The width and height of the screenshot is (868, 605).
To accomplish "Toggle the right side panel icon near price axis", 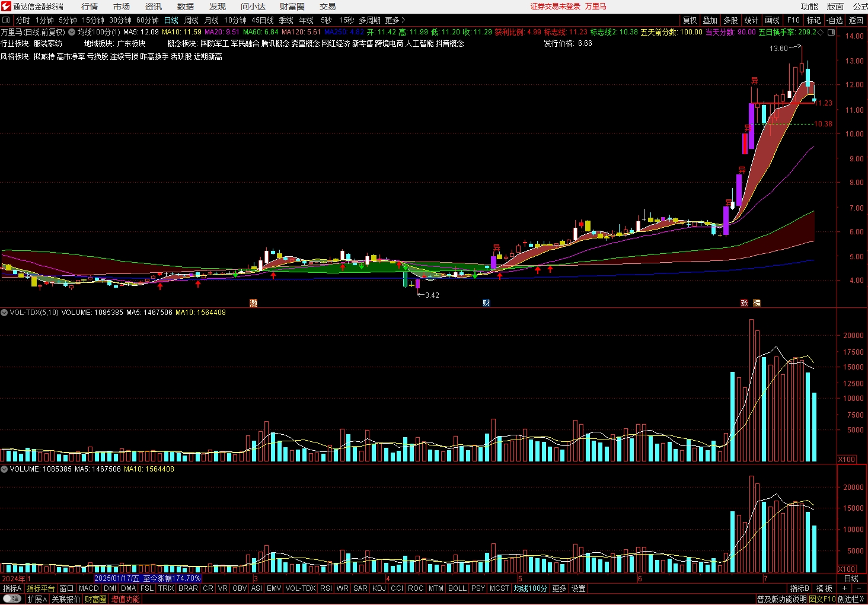I will coord(831,32).
